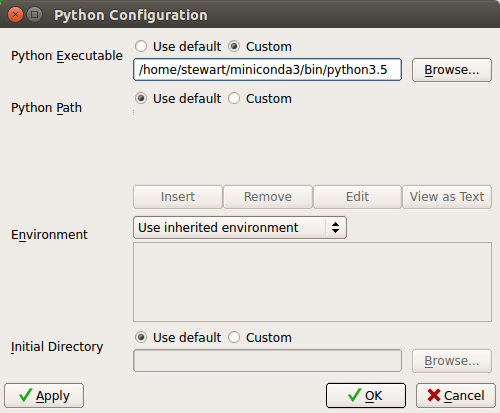Click the Initial Directory label
The height and width of the screenshot is (413, 500).
(x=57, y=347)
